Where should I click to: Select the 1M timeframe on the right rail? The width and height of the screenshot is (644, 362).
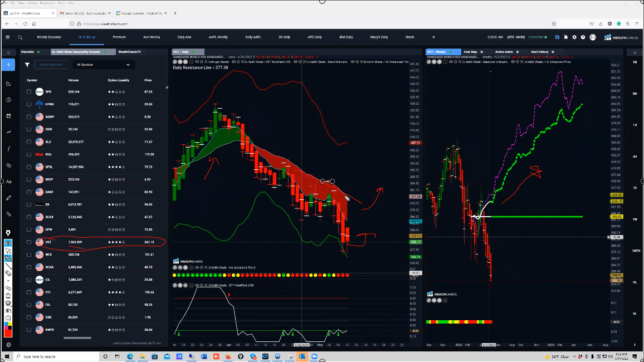[635, 62]
